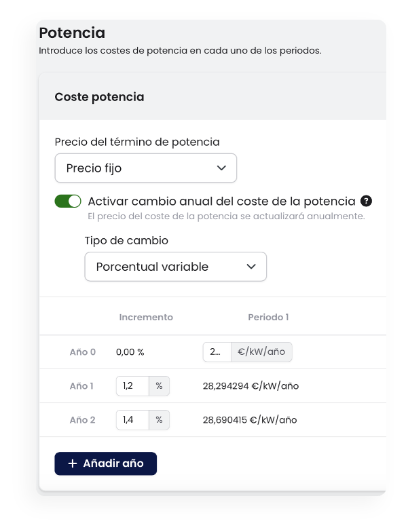
Task: Click the chevron in Precio fijo dropdown
Action: click(x=221, y=168)
